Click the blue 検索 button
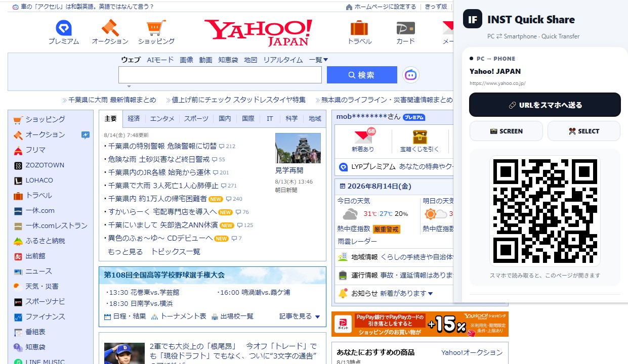 tap(362, 75)
